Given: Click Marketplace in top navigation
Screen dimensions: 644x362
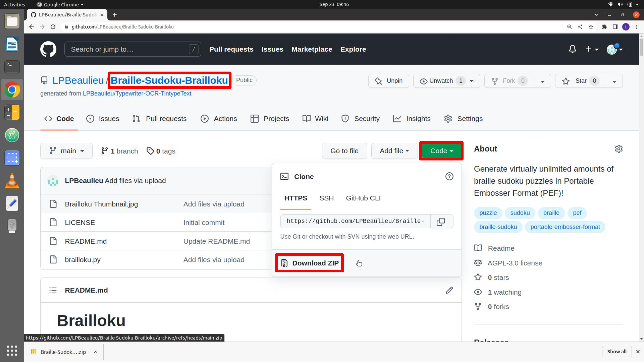Looking at the screenshot, I should point(312,49).
